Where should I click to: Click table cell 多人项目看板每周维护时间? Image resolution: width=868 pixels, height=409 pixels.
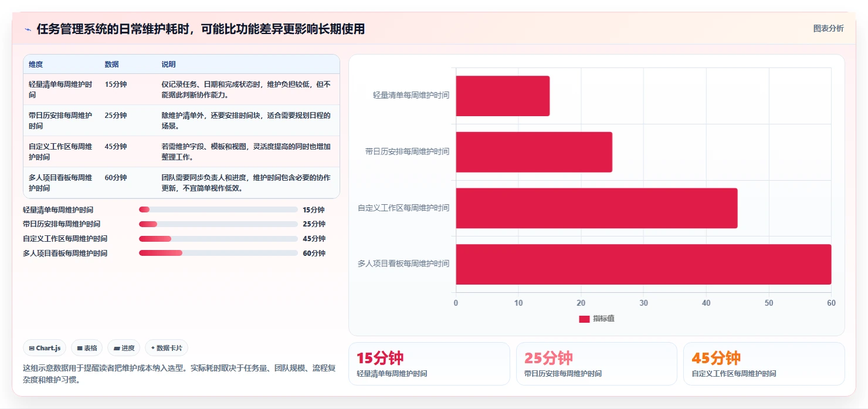(61, 182)
